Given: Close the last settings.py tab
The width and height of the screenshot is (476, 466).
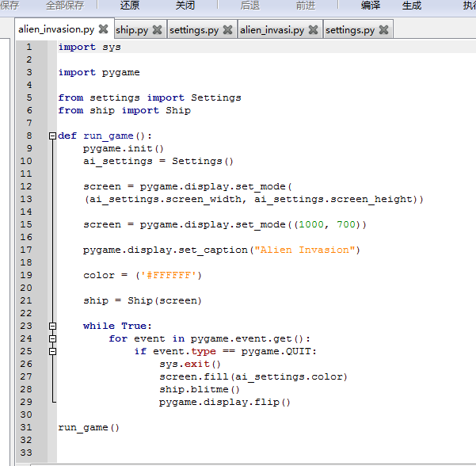Looking at the screenshot, I should pos(384,30).
